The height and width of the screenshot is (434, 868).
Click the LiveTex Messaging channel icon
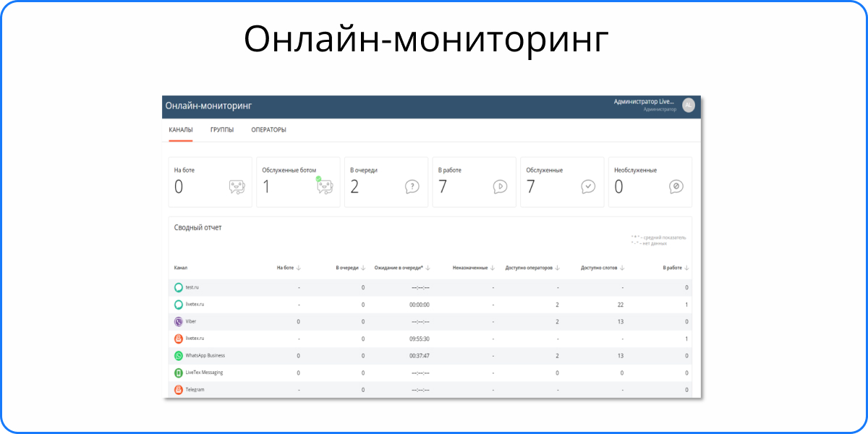179,373
